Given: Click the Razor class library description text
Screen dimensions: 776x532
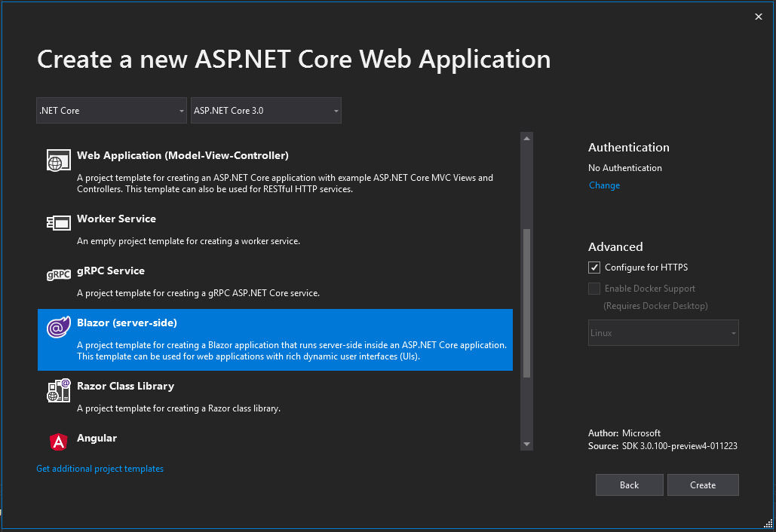Looking at the screenshot, I should (x=179, y=408).
